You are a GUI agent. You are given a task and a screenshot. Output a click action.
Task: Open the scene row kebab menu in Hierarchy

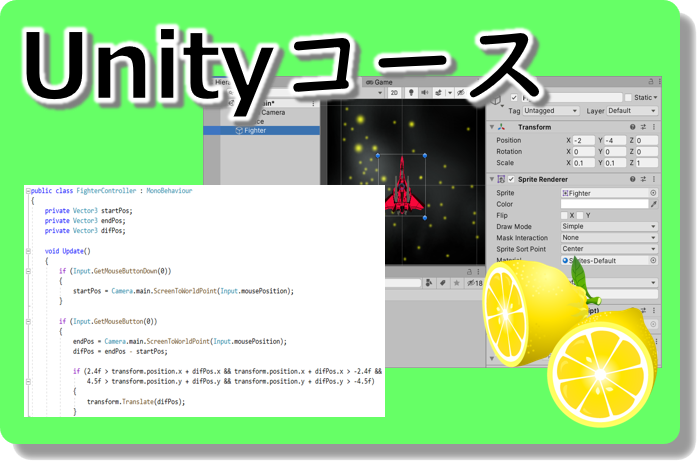tap(313, 103)
